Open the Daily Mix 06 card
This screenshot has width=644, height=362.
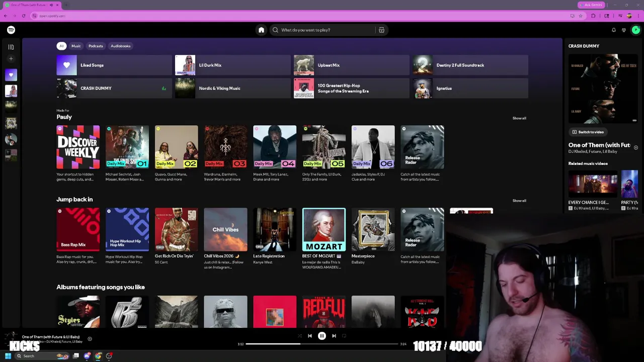[x=373, y=153]
